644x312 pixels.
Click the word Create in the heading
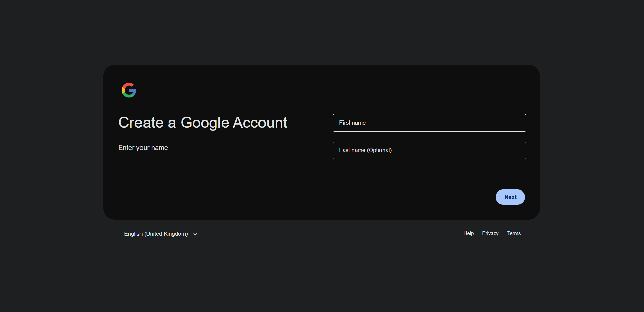(x=141, y=123)
